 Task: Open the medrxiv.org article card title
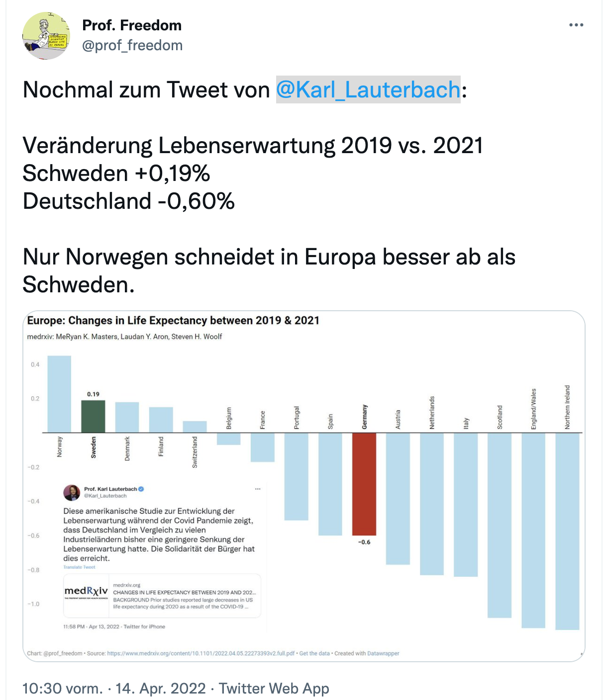pyautogui.click(x=184, y=593)
